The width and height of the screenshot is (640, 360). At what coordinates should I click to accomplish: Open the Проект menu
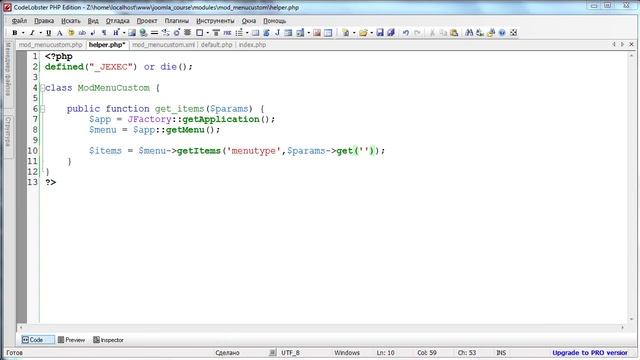(147, 21)
